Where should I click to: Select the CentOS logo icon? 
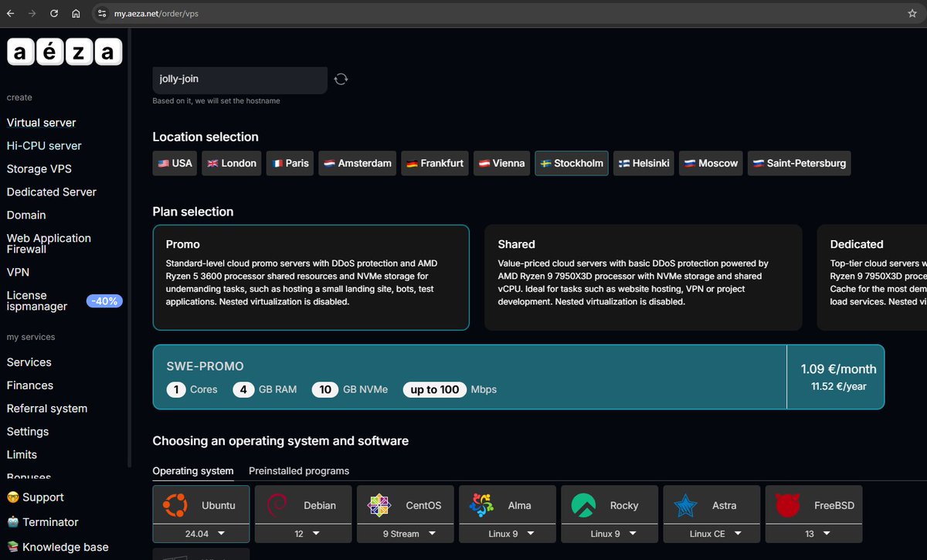379,505
